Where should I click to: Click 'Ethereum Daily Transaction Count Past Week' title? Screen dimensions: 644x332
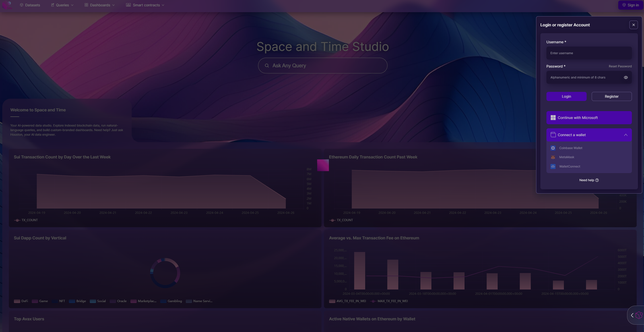[x=373, y=157]
